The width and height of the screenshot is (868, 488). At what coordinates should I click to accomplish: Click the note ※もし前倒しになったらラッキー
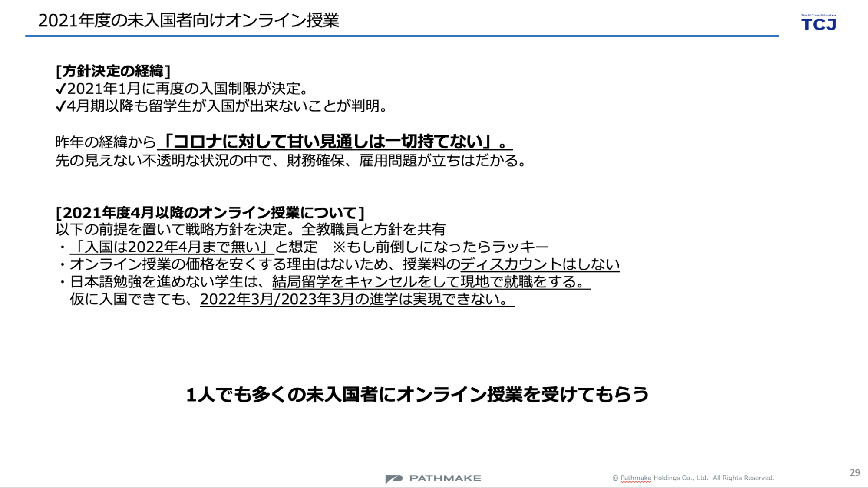440,247
